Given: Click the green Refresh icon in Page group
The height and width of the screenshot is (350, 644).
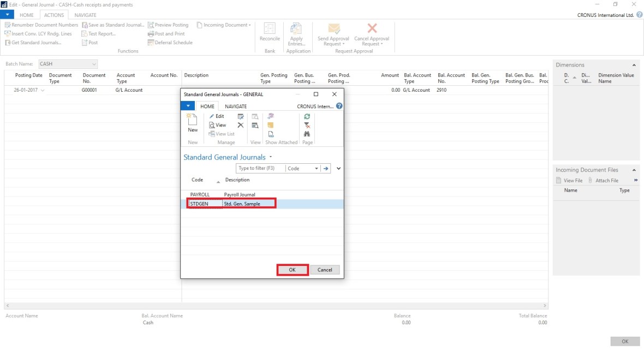Looking at the screenshot, I should click(307, 116).
